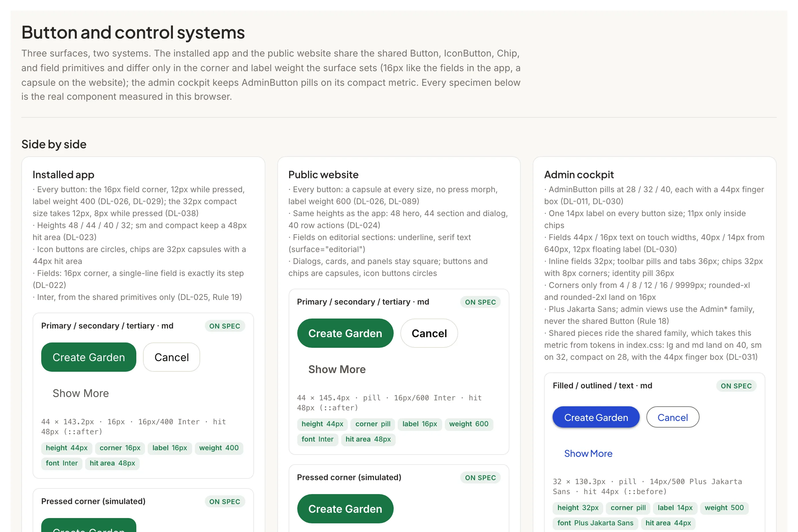Click the ON SPEC badge in Public website md specimen

(x=480, y=302)
